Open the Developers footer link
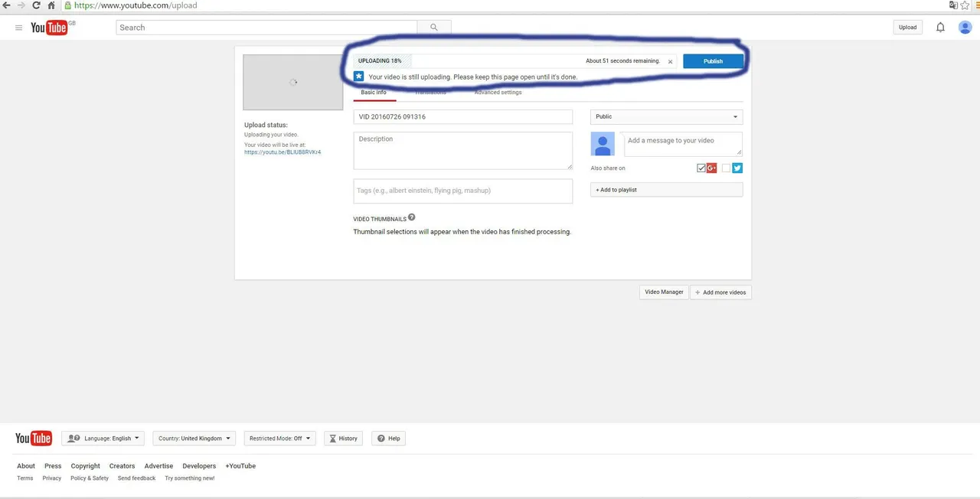The width and height of the screenshot is (980, 499). 199,466
